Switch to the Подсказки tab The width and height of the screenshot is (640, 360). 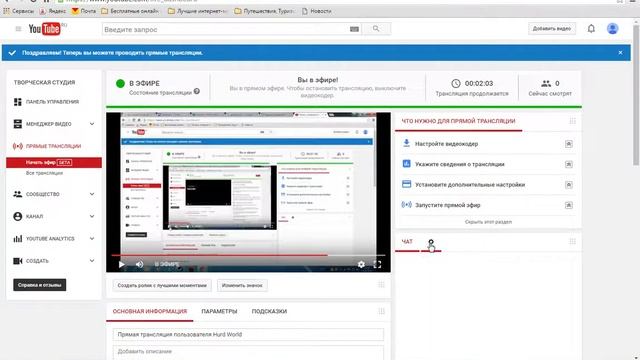pos(269,311)
